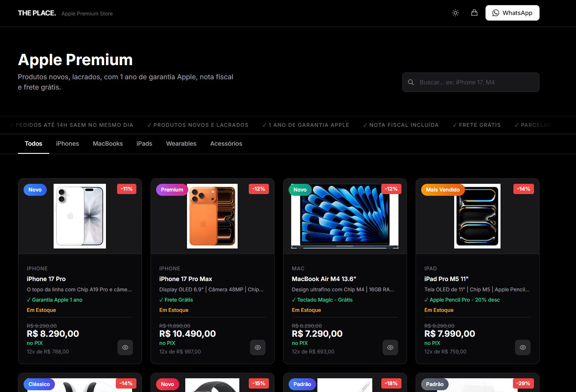The height and width of the screenshot is (392, 576).
Task: Switch to the MacBooks tab
Action: [x=108, y=144]
